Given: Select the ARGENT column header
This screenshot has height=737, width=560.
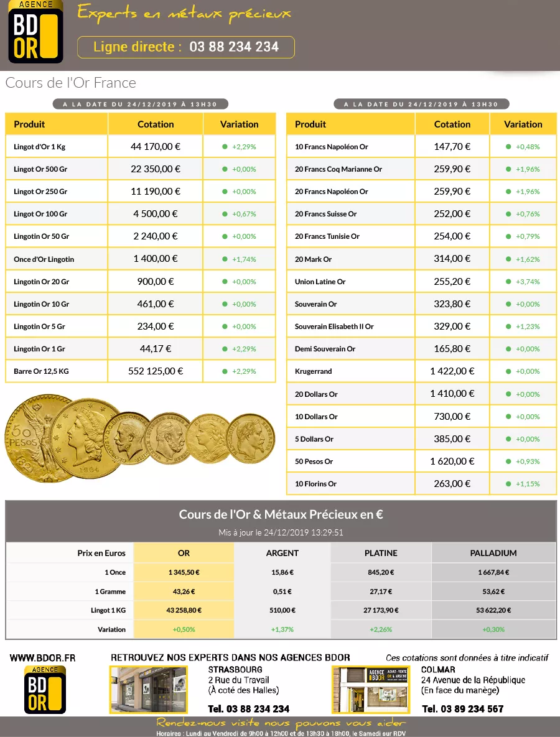Looking at the screenshot, I should click(x=282, y=553).
